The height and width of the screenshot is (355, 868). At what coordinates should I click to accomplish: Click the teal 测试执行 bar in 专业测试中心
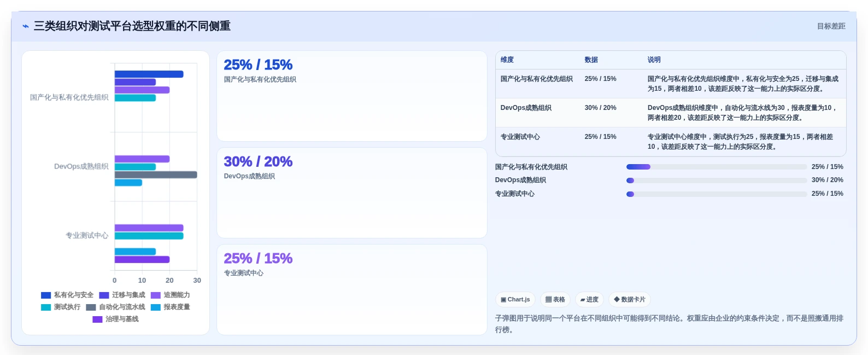[149, 236]
